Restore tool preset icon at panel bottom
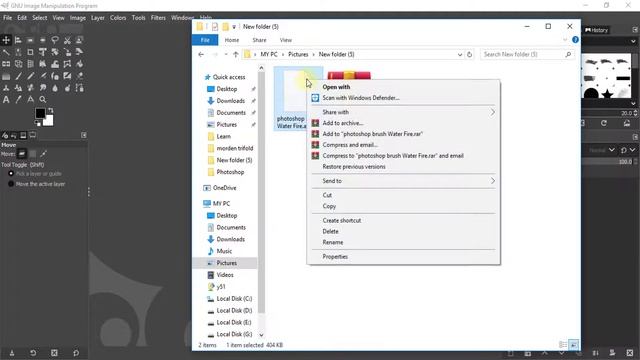The height and width of the screenshot is (360, 640). pyautogui.click(x=33, y=353)
